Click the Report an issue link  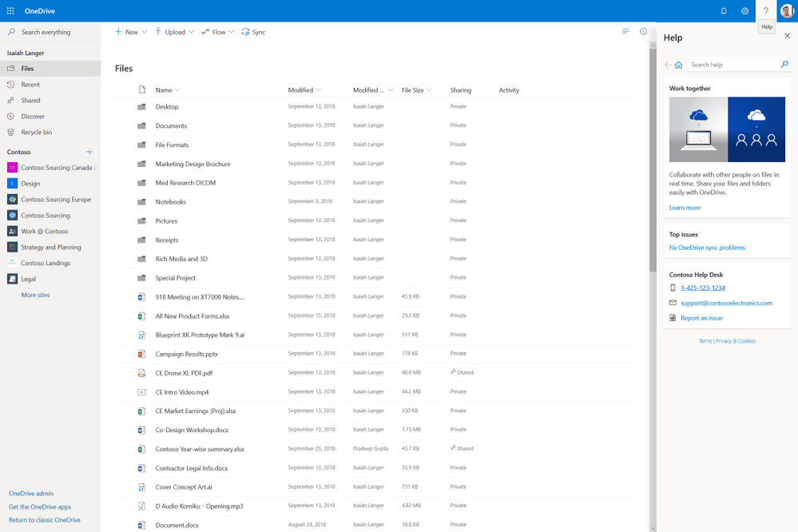tap(701, 318)
